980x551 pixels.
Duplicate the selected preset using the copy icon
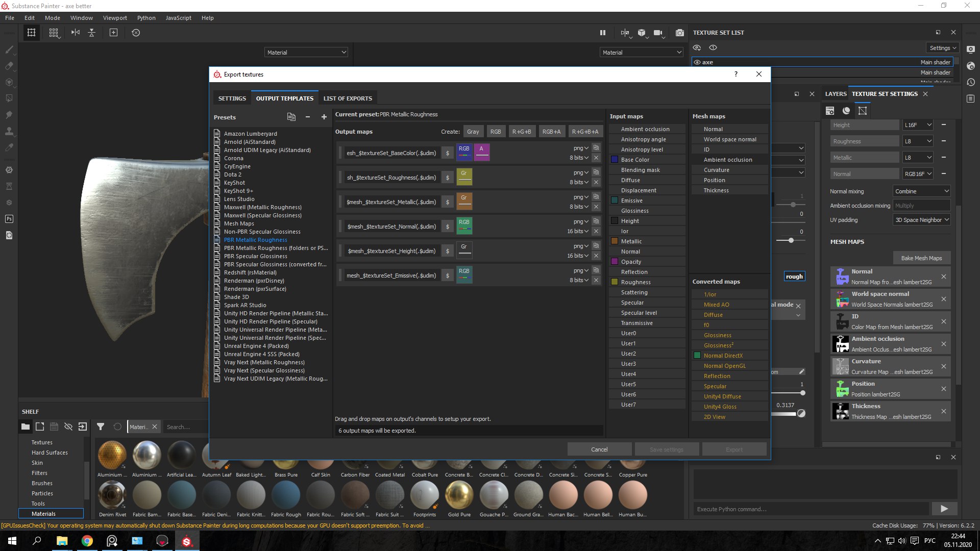(x=291, y=117)
